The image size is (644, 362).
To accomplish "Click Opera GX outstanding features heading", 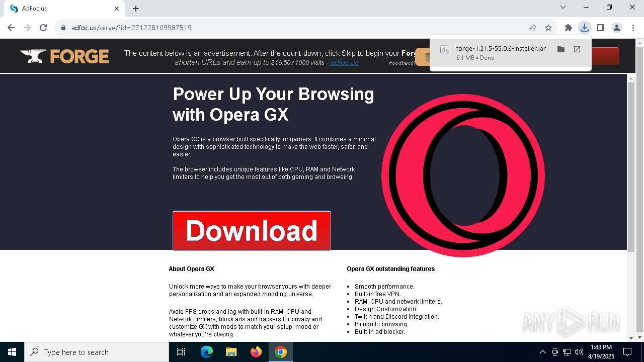I will 391,269.
